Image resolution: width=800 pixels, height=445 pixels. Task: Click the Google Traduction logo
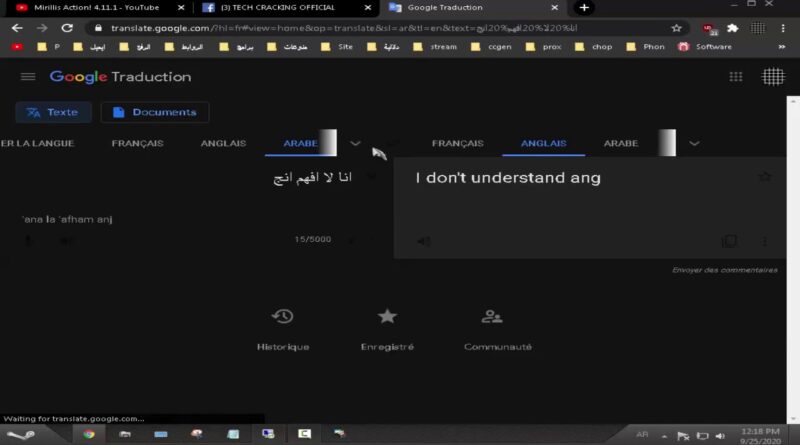coord(120,77)
